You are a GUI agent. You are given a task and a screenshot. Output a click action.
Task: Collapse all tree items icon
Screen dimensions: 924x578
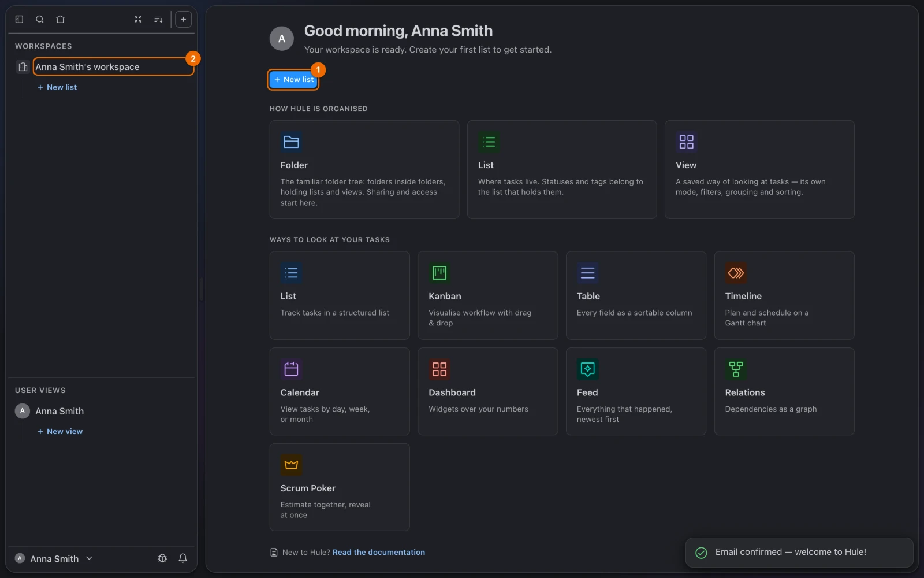[138, 19]
